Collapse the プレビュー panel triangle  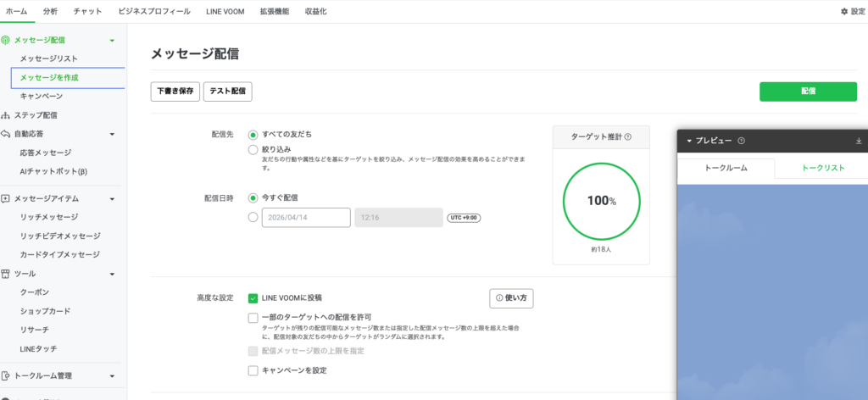[x=689, y=141]
